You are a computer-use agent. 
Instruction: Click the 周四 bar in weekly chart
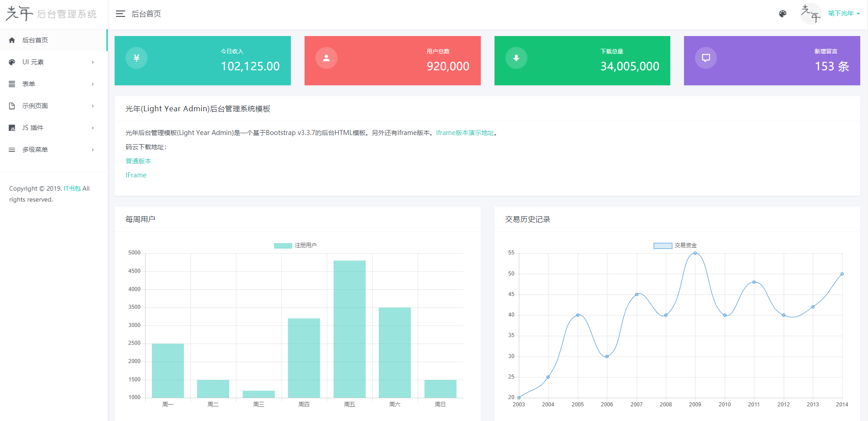coord(304,358)
